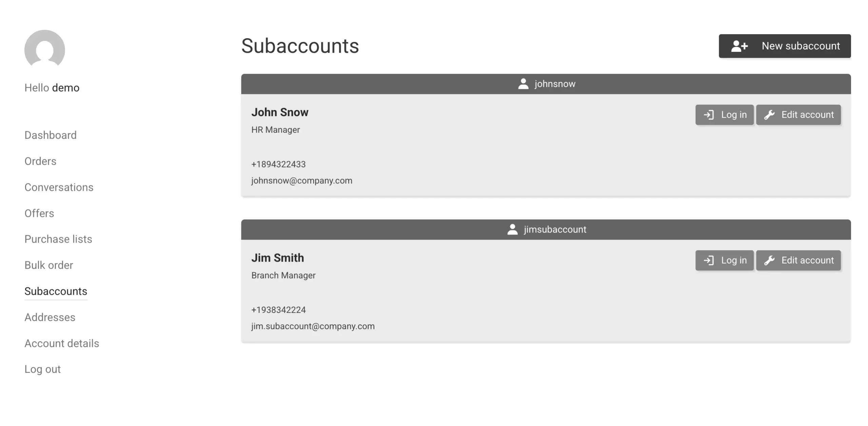Create a New subaccount
868x426 pixels.
coord(785,46)
